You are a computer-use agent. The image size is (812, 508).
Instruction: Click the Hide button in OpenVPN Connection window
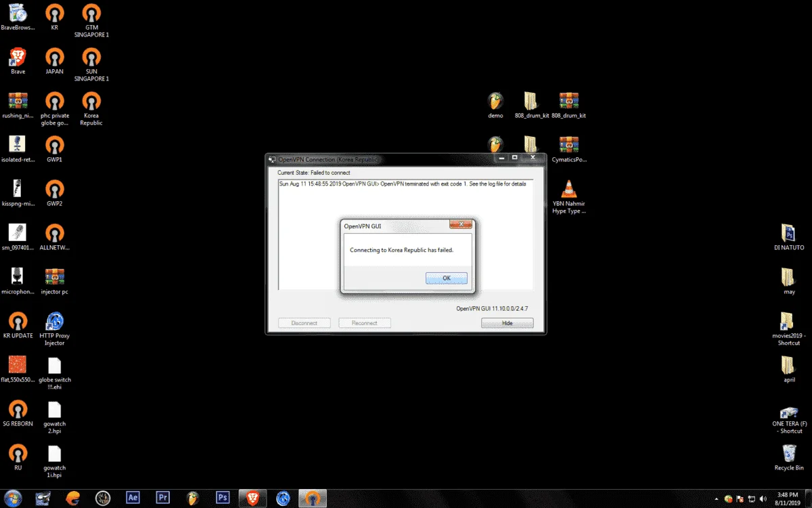(x=507, y=323)
